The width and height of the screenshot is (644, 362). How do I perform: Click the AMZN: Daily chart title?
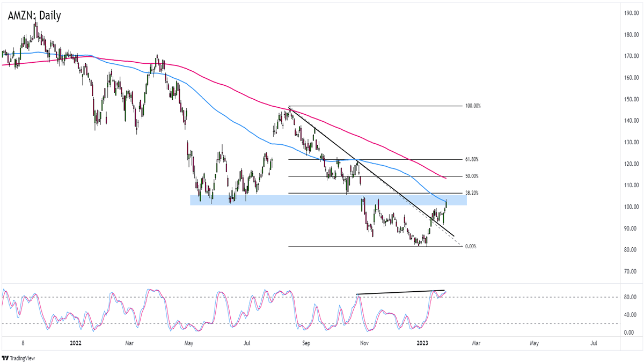click(x=34, y=16)
